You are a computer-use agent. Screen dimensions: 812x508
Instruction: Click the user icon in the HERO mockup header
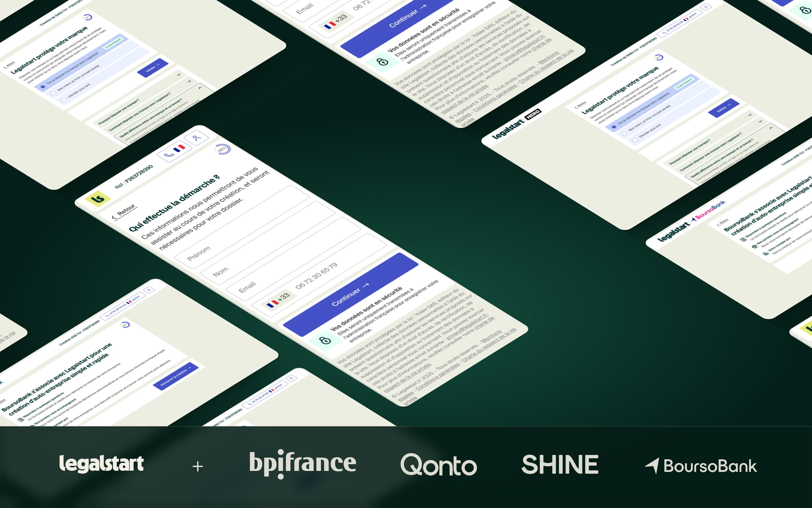coord(706,7)
